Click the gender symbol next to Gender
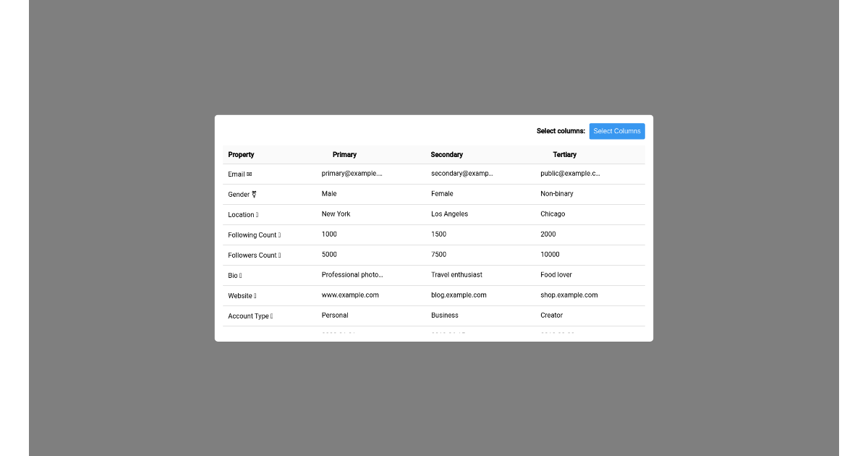The image size is (868, 456). 252,194
